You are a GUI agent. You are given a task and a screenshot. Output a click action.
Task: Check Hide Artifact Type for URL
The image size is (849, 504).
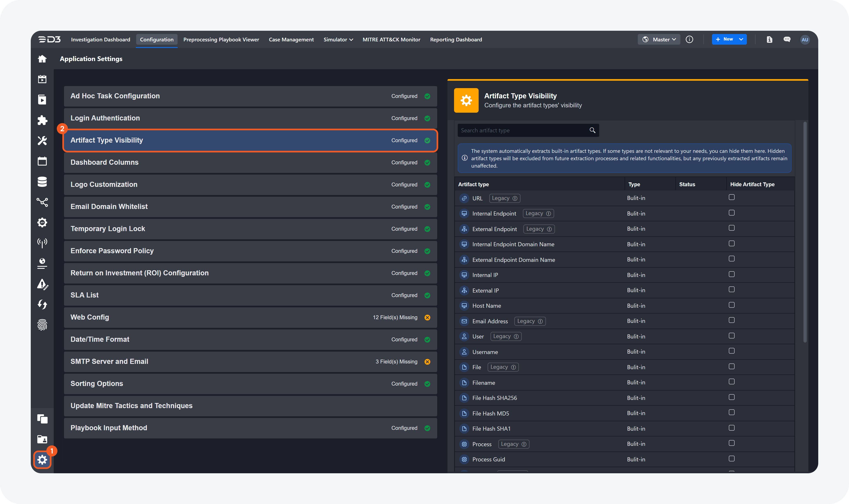tap(731, 197)
